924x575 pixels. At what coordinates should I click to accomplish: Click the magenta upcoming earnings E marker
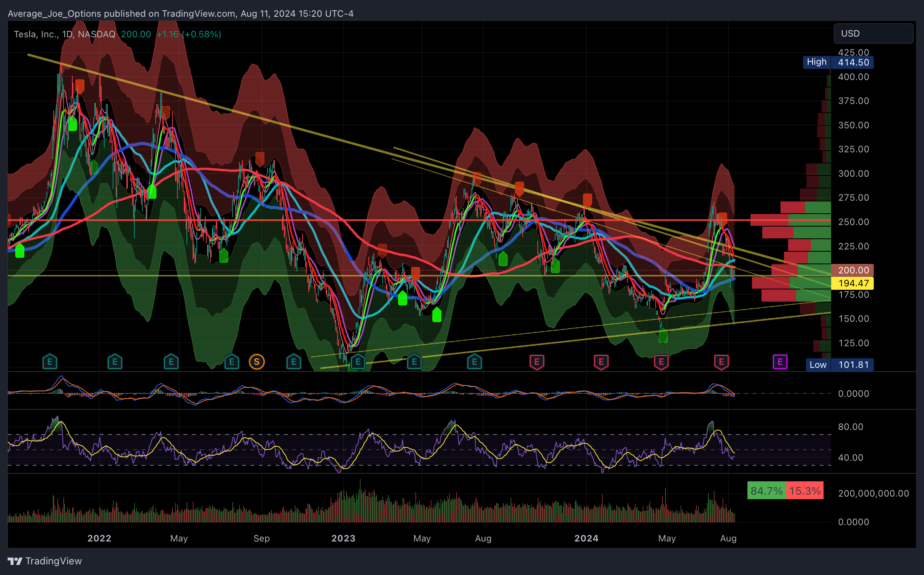(780, 362)
